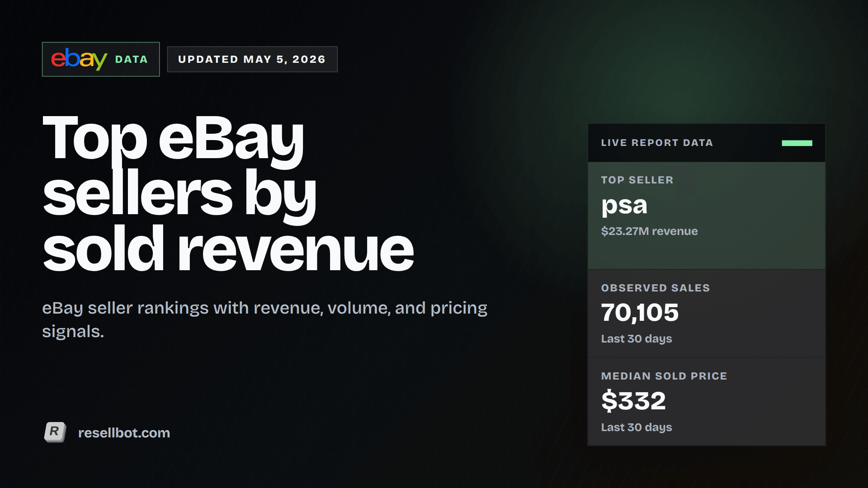Click the green live indicator bar
868x488 pixels.
797,143
